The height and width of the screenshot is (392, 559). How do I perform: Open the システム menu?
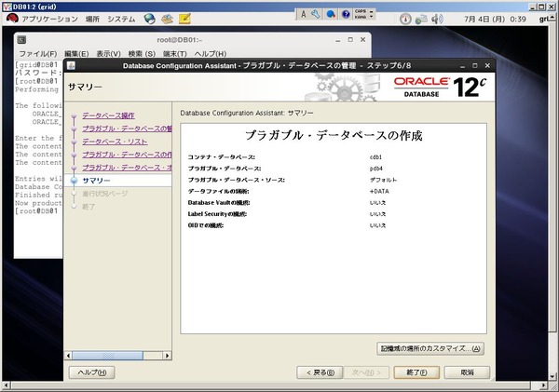(121, 19)
